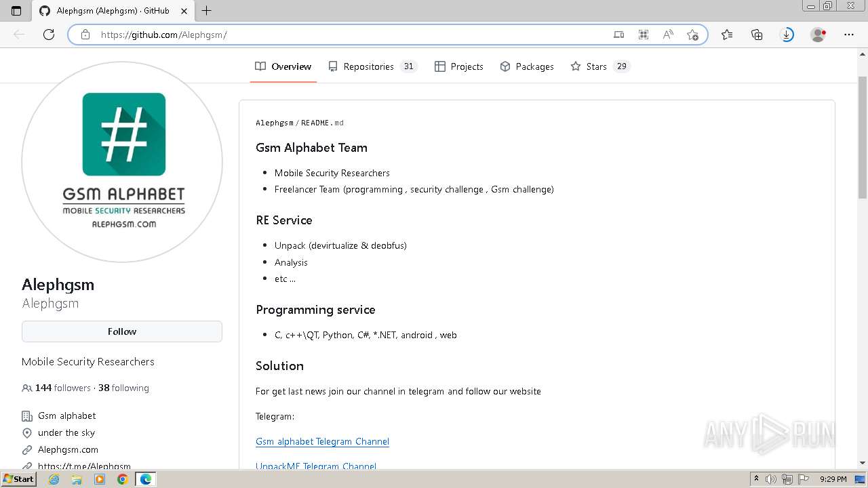The width and height of the screenshot is (868, 488).
Task: View the 38 following list
Action: 123,388
